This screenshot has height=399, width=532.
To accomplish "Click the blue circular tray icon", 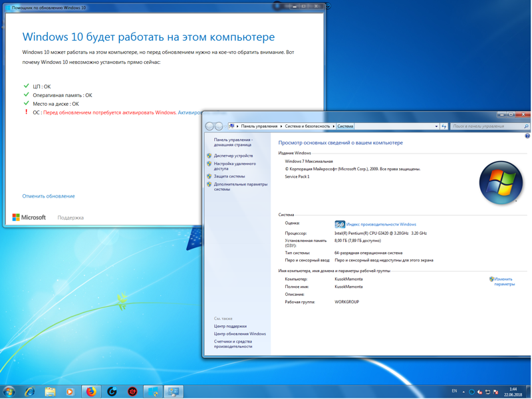I will click(471, 392).
